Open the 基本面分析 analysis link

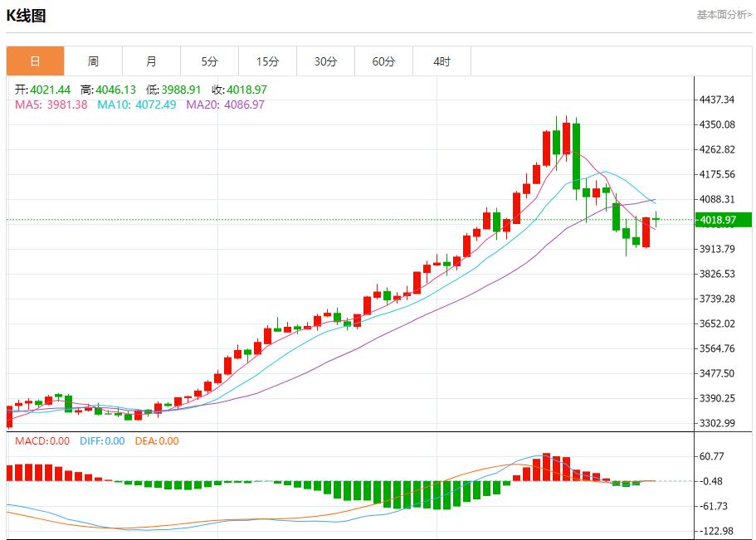pyautogui.click(x=717, y=13)
